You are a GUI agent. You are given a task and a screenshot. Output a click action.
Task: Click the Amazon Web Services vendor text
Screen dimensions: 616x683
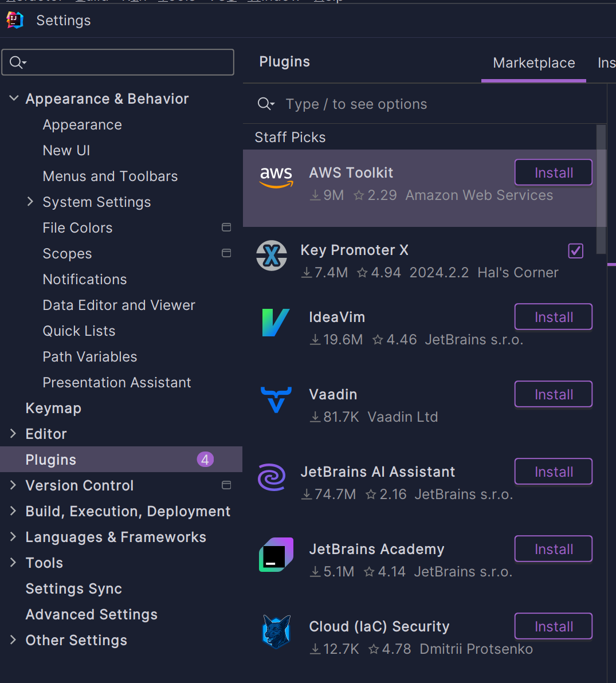click(x=479, y=195)
